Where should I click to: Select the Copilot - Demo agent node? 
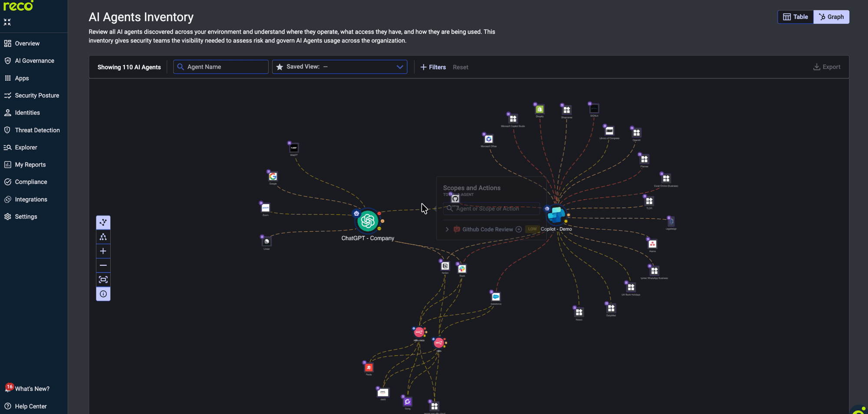tap(556, 214)
